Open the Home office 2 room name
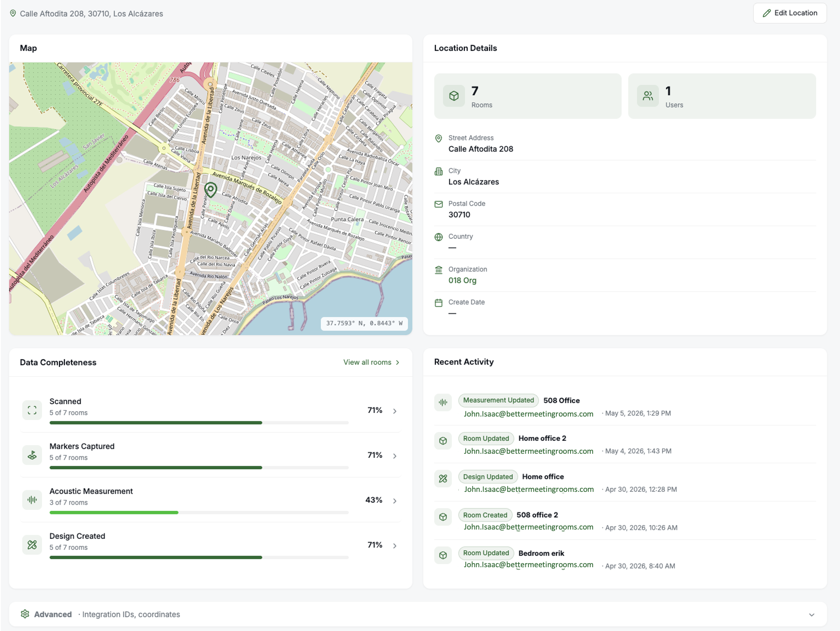The width and height of the screenshot is (840, 631). coord(542,438)
